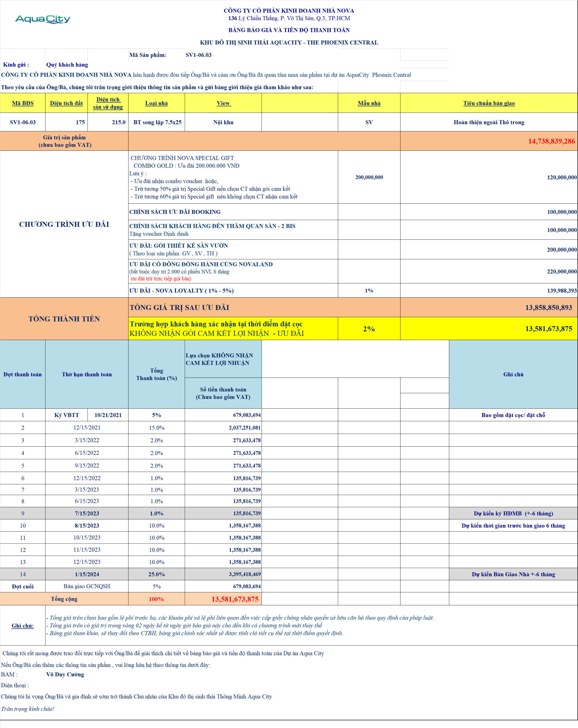The width and height of the screenshot is (578, 728).
Task: Click the loyalty discount 139,988,393
Action: point(562,291)
